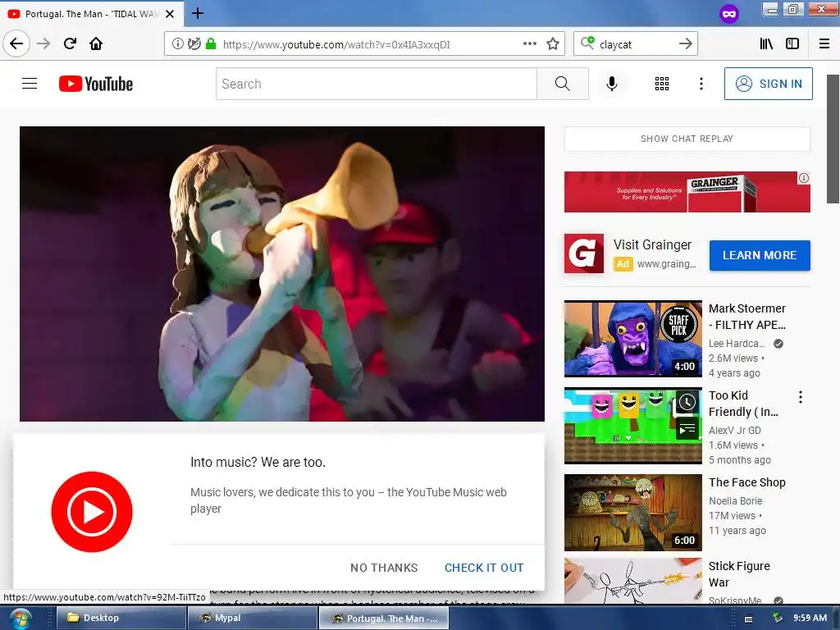
Task: Open the browser hamburger menu
Action: point(824,44)
